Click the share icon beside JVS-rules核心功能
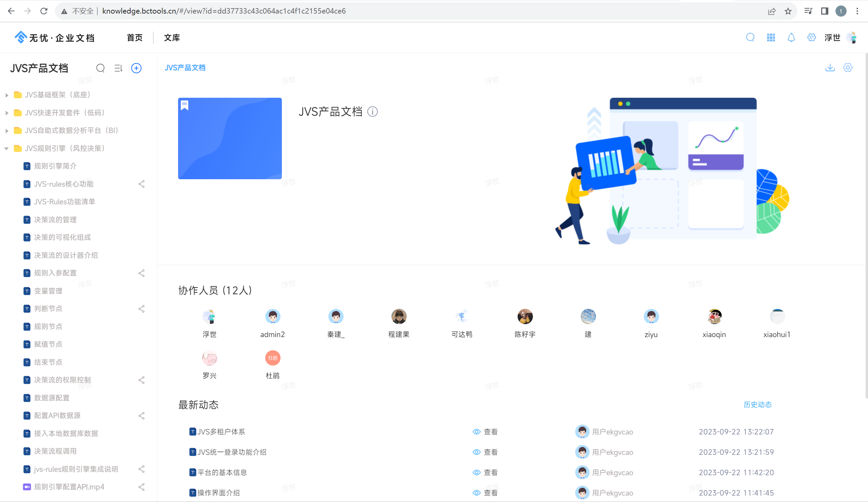 click(x=141, y=184)
